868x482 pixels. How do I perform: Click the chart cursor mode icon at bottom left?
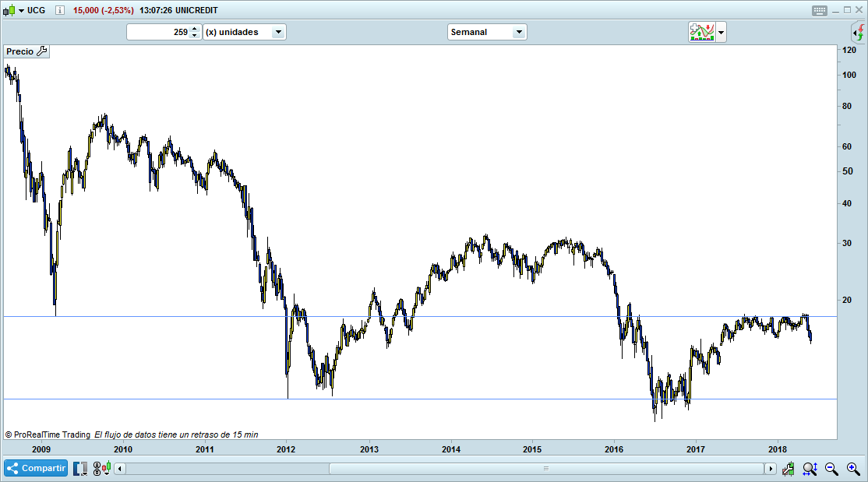pos(81,469)
